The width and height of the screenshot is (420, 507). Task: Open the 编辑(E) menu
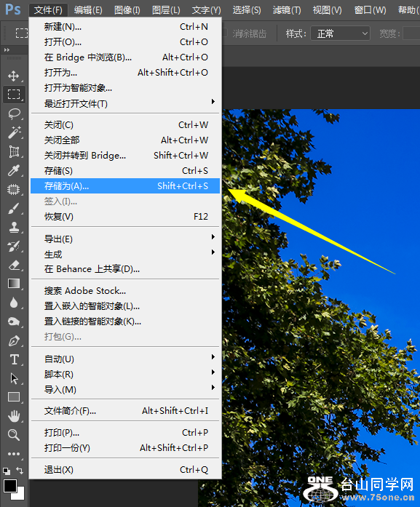[x=88, y=10]
